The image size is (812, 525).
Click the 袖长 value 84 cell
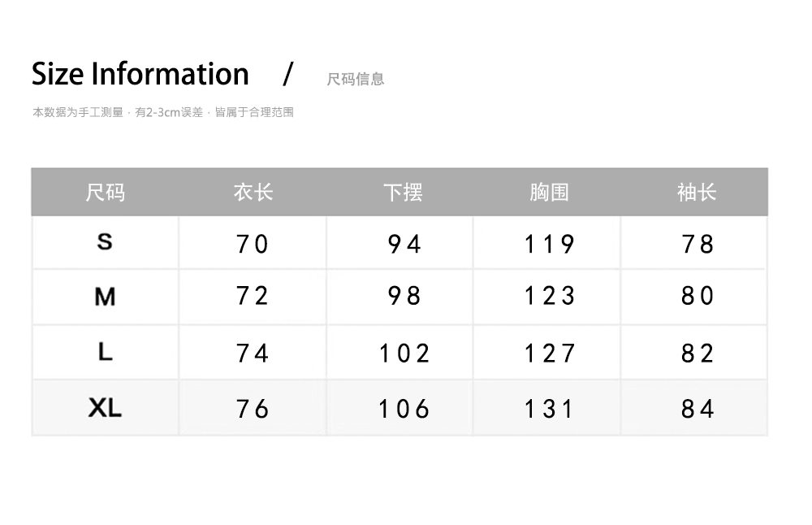(x=698, y=408)
